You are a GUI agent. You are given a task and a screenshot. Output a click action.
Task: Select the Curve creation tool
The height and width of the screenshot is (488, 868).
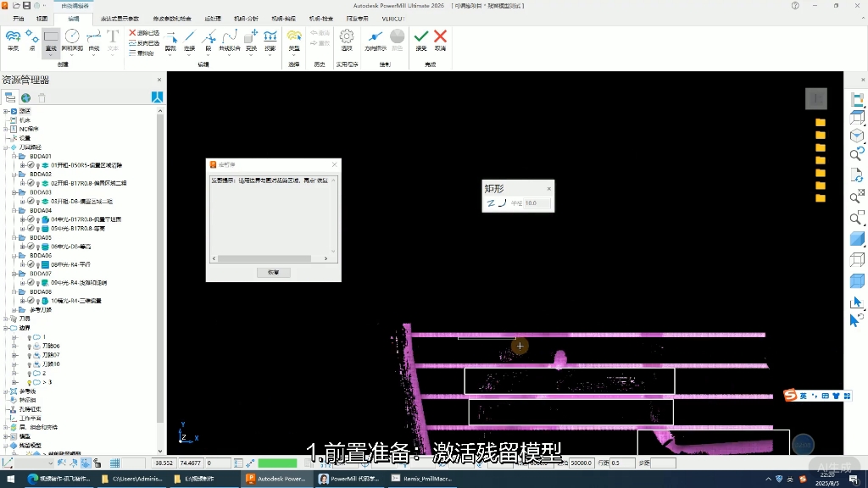click(94, 41)
